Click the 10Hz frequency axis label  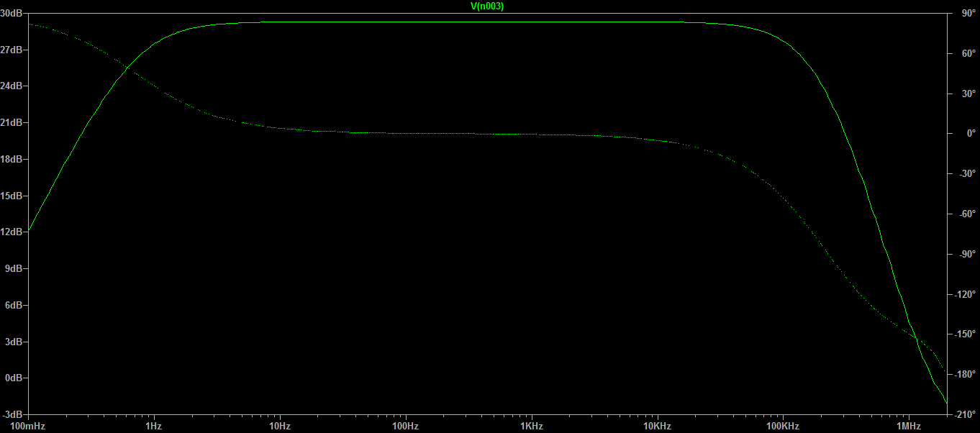[x=280, y=427]
